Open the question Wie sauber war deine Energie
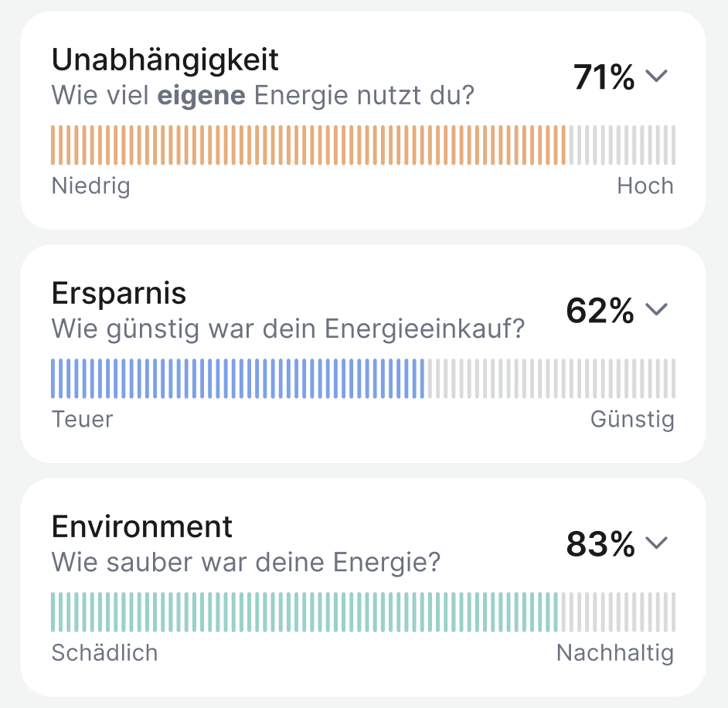The image size is (728, 708). [x=246, y=562]
